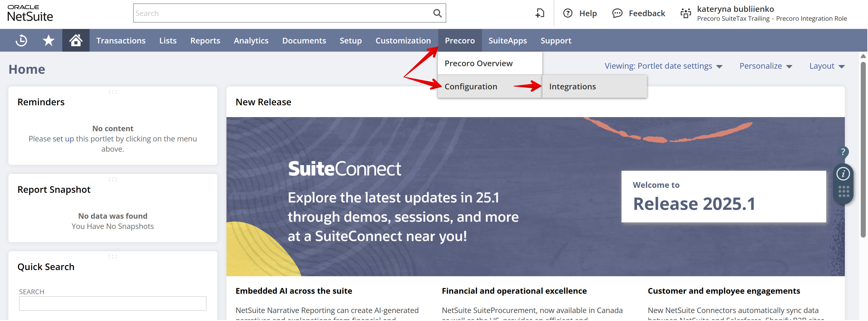868x321 pixels.
Task: Open shortcuts via the star icon
Action: (x=48, y=40)
